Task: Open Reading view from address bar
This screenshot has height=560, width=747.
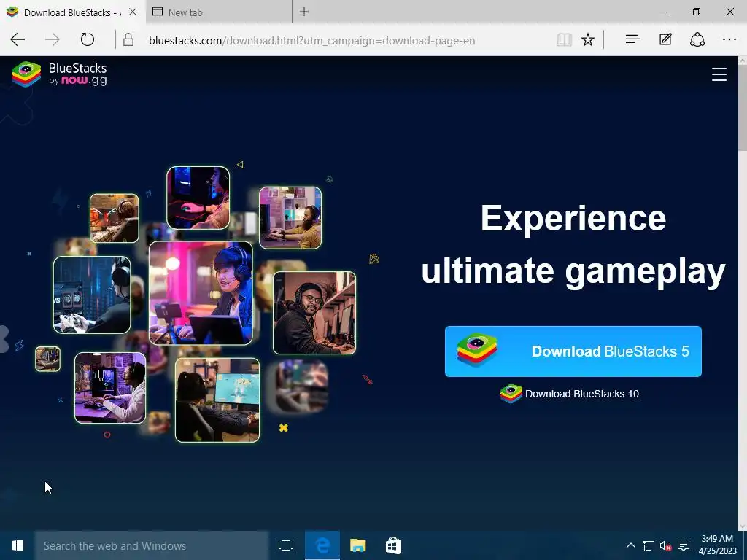Action: [x=565, y=40]
